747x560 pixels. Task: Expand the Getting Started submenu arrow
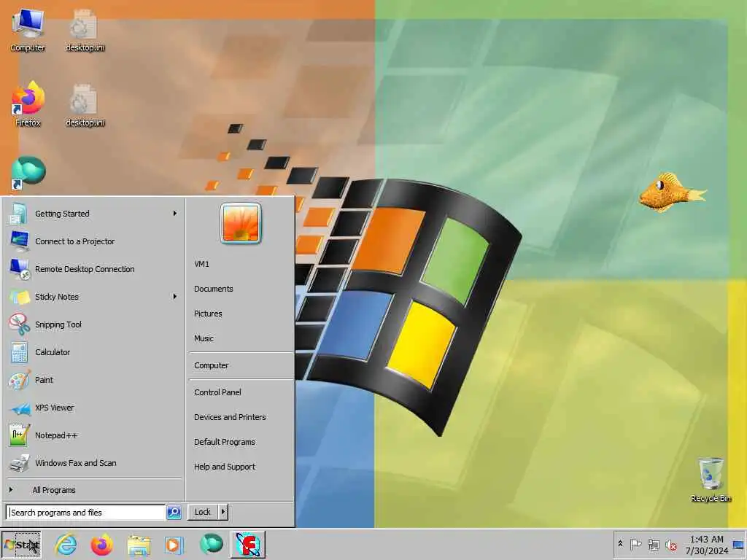click(x=175, y=214)
